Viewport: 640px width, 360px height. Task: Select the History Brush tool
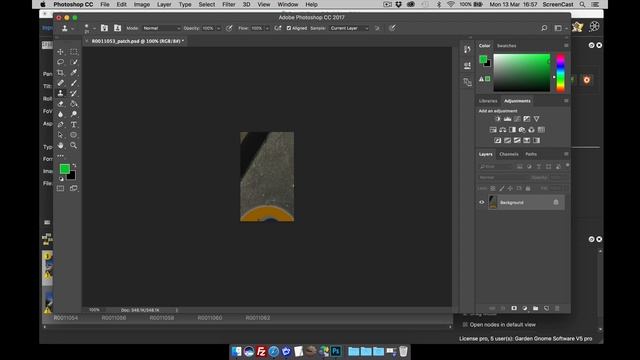(73, 93)
